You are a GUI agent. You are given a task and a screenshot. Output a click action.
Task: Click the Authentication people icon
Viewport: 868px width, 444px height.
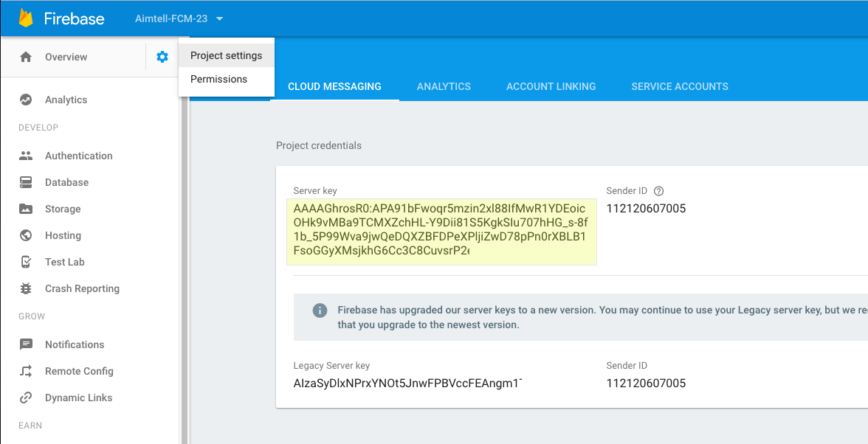[x=26, y=156]
